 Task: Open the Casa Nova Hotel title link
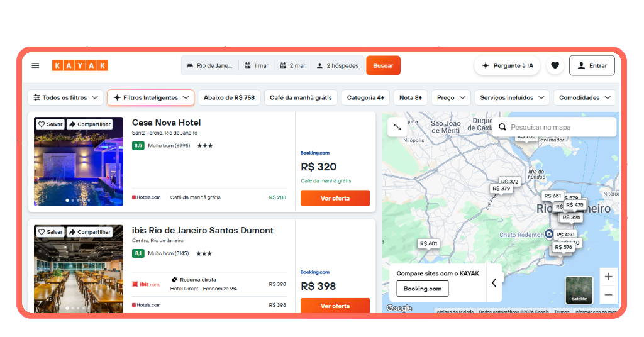coord(166,123)
